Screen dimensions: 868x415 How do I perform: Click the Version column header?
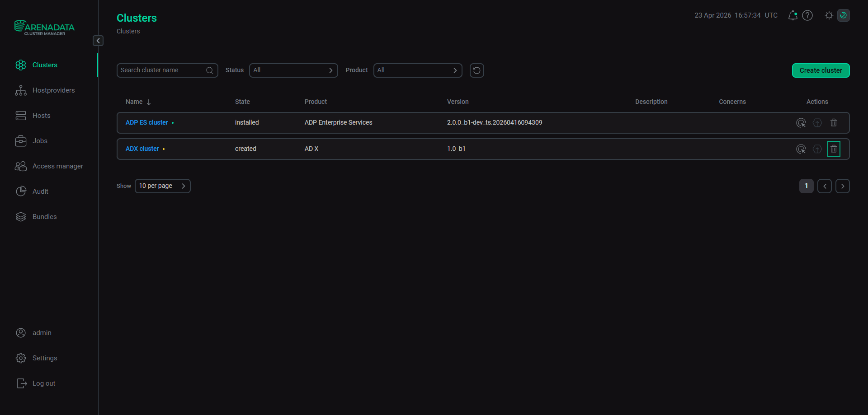[458, 102]
